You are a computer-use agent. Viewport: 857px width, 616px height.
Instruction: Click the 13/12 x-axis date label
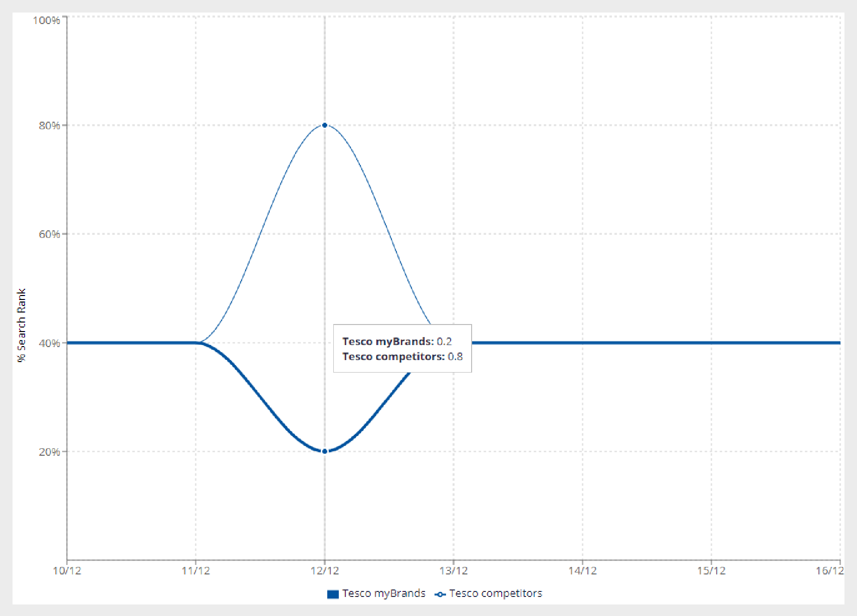454,570
